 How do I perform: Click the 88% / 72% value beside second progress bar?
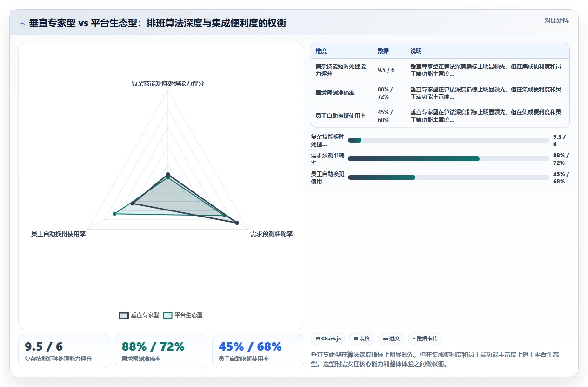561,159
